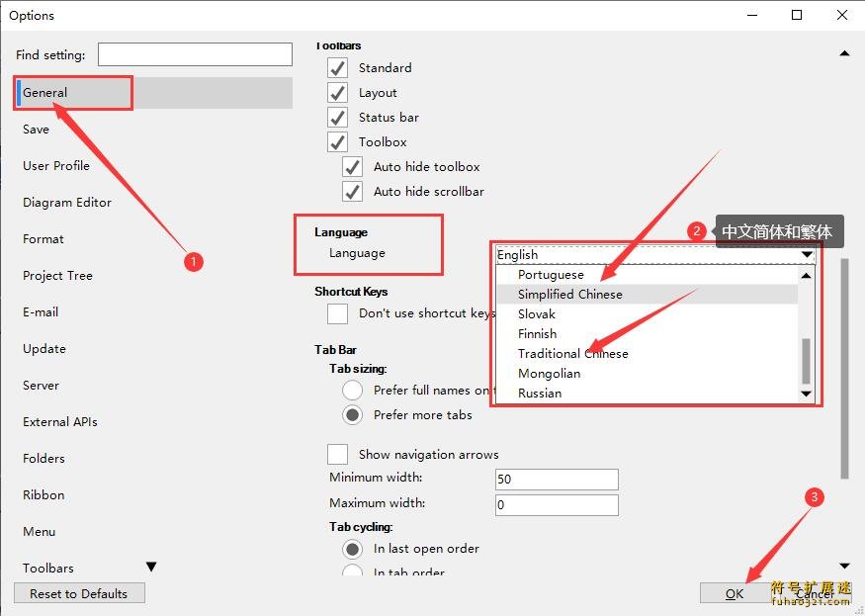This screenshot has height=616, width=865.
Task: Click the Find setting input field
Action: tap(194, 53)
